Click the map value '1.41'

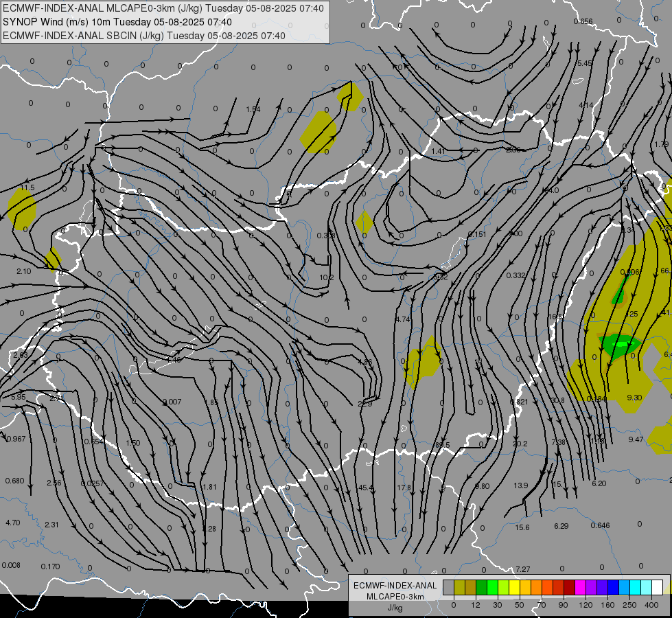pos(439,151)
